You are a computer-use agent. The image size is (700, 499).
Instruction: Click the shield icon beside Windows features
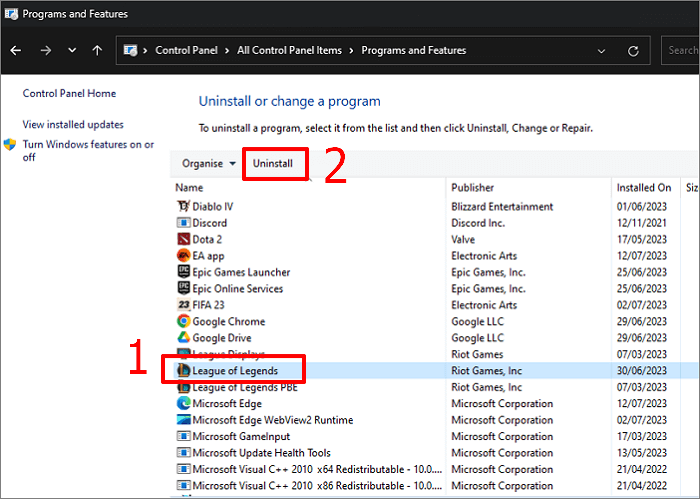click(x=10, y=145)
